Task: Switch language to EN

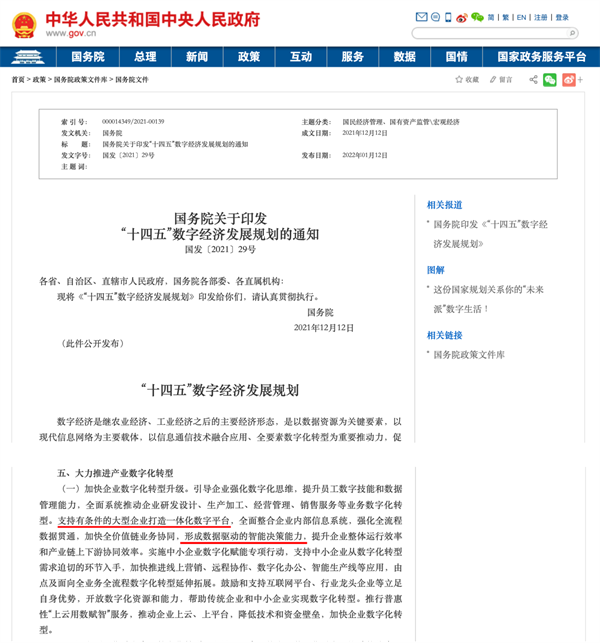Action: pos(521,18)
